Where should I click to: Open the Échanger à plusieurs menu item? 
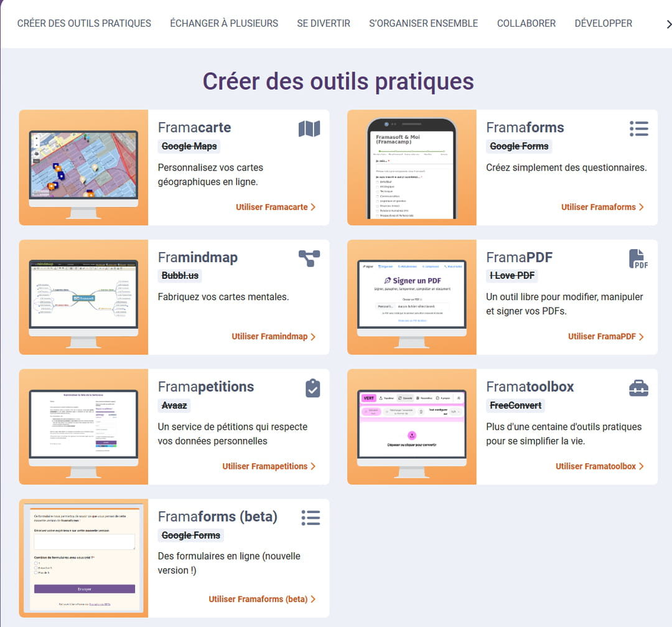tap(224, 24)
